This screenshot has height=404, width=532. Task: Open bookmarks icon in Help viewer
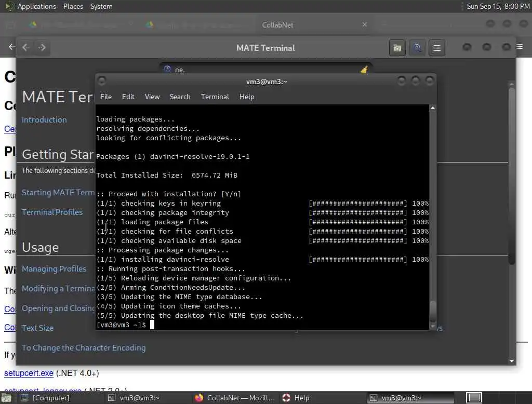click(x=397, y=48)
